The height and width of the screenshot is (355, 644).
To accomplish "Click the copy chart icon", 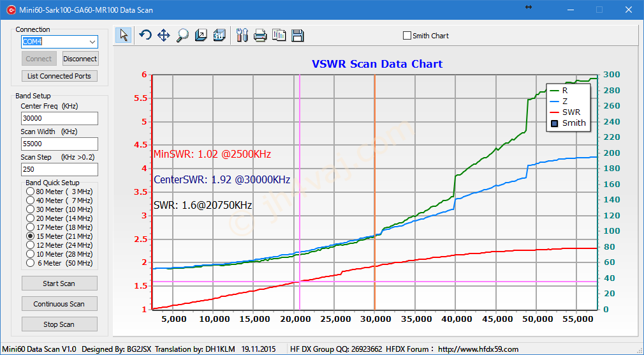I will pyautogui.click(x=279, y=35).
